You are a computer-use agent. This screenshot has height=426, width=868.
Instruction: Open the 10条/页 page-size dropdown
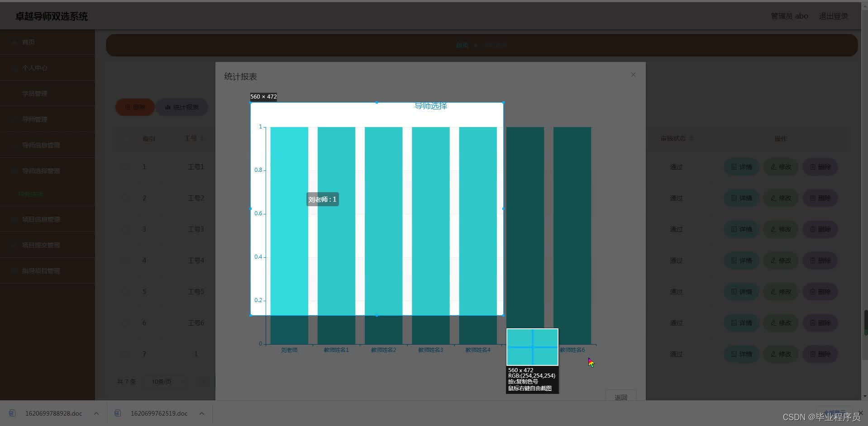click(x=165, y=382)
